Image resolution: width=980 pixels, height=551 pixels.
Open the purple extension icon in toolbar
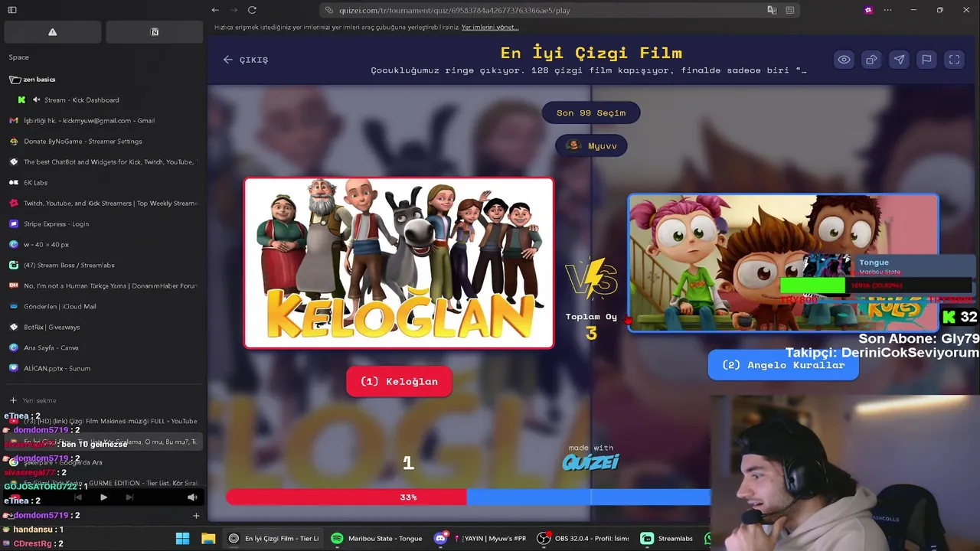coord(868,10)
